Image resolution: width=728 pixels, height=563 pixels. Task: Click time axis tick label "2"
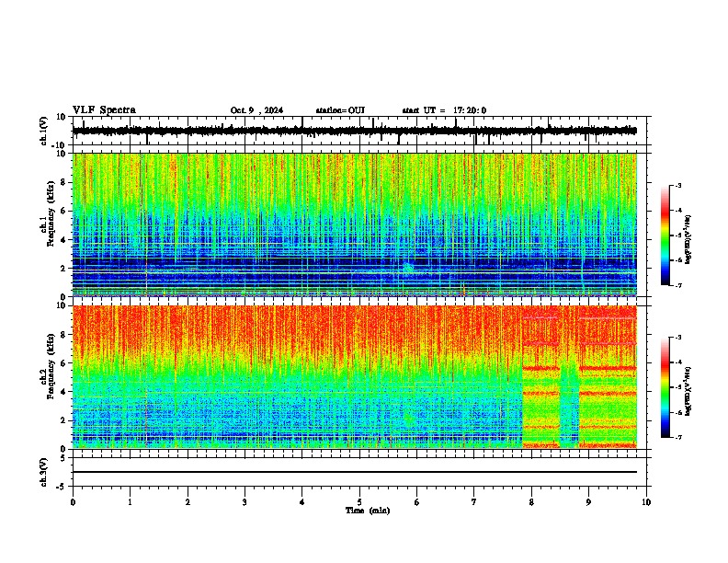click(x=188, y=502)
